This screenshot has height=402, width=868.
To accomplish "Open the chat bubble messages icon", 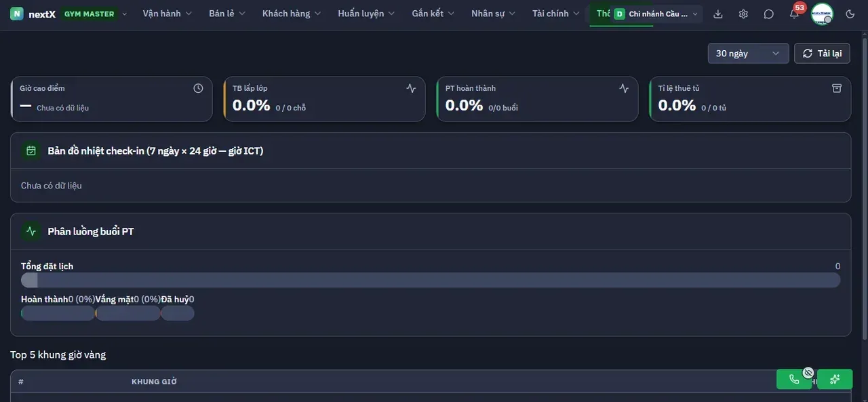I will tap(768, 14).
